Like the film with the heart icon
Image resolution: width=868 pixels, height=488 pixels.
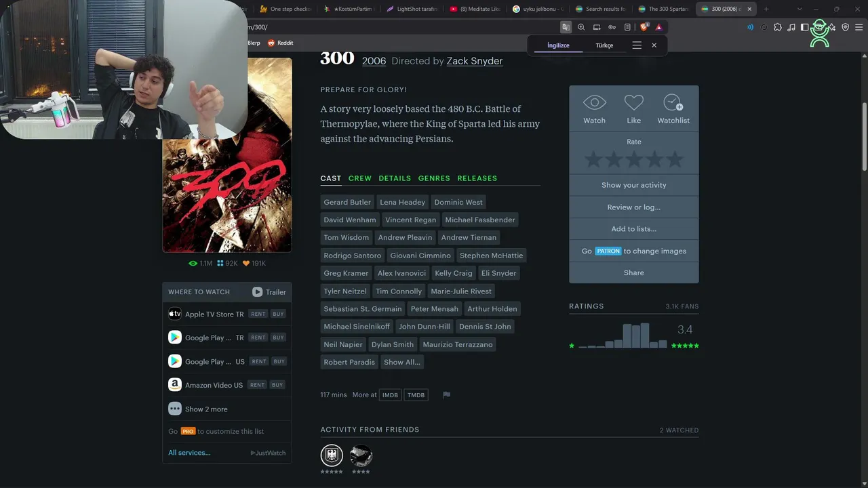pyautogui.click(x=633, y=102)
